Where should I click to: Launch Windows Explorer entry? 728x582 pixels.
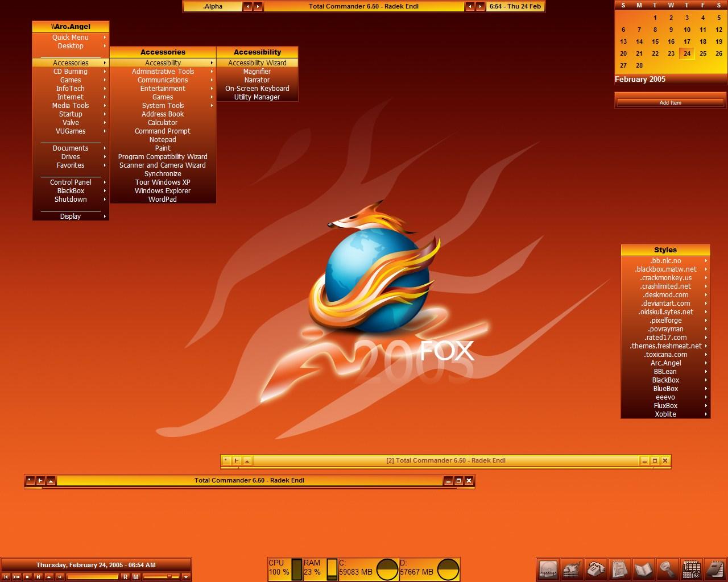tap(163, 191)
